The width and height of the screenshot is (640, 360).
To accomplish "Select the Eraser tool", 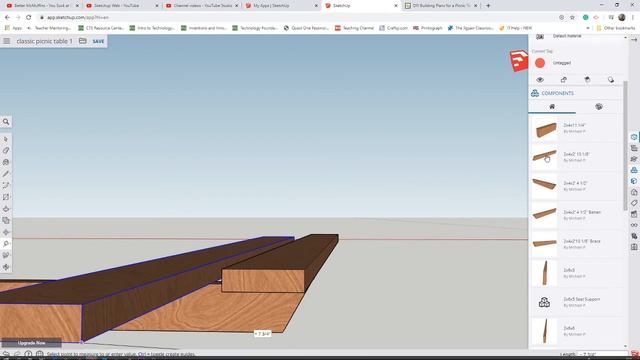I will (6, 151).
